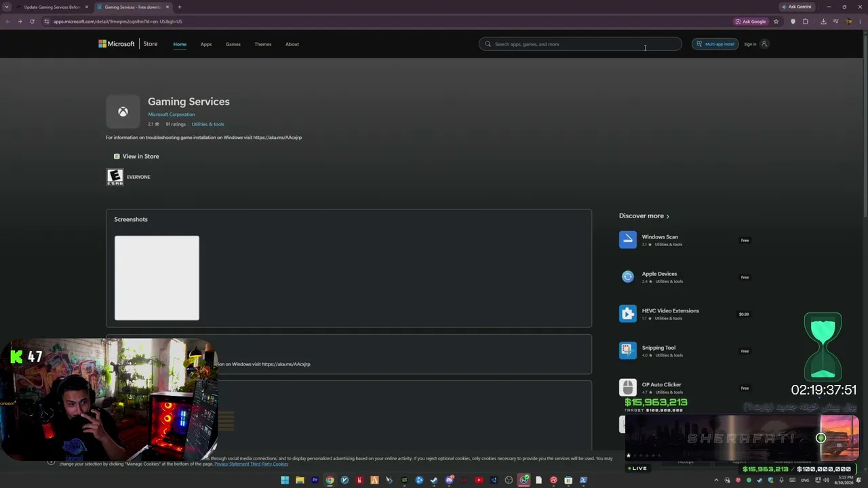Open the browser three-dot menu
This screenshot has width=868, height=488.
click(x=861, y=22)
